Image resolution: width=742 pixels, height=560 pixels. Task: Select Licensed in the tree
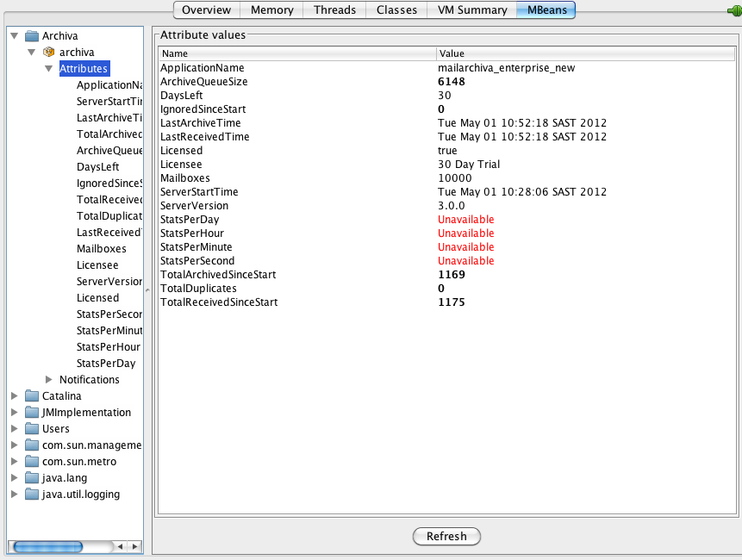tap(98, 298)
